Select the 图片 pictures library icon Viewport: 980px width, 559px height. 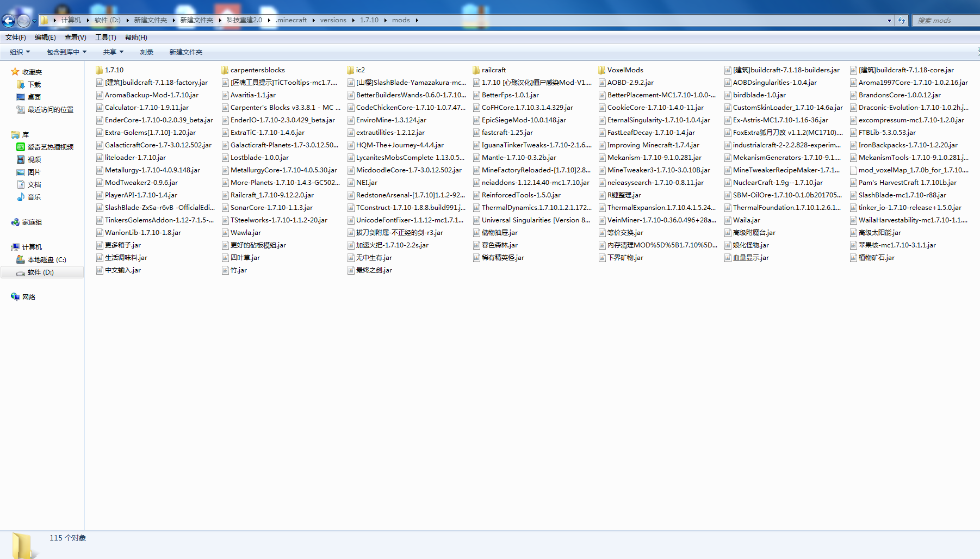(21, 172)
